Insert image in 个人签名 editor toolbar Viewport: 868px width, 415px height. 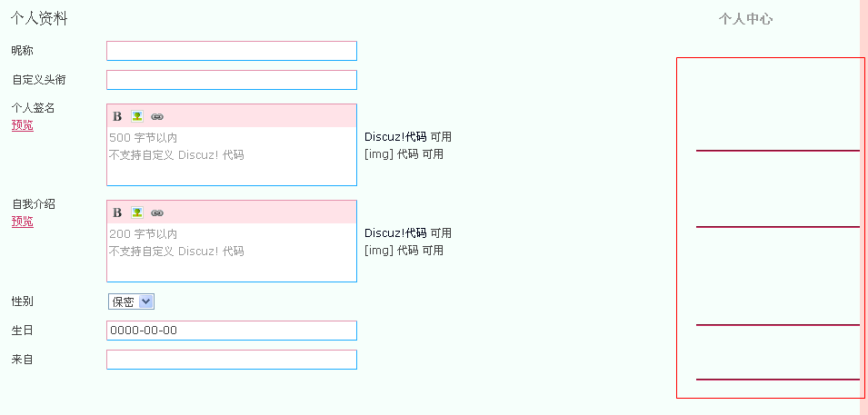[x=136, y=116]
